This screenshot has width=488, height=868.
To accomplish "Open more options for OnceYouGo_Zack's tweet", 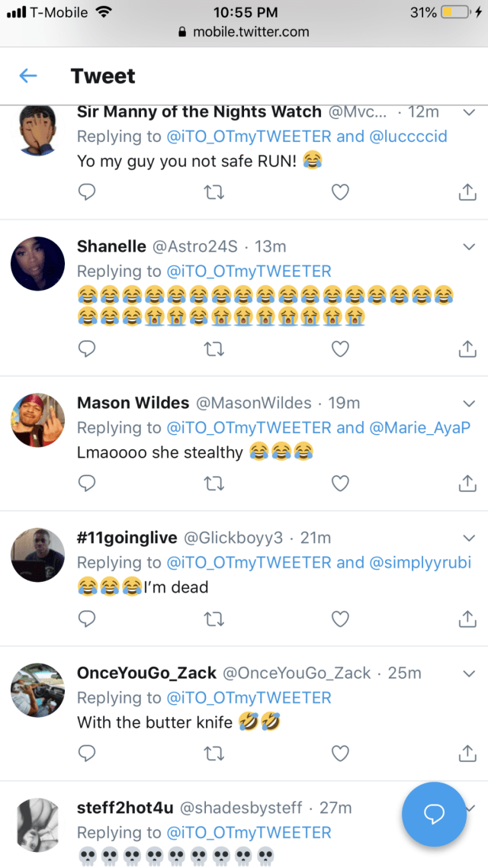I will pos(469,674).
